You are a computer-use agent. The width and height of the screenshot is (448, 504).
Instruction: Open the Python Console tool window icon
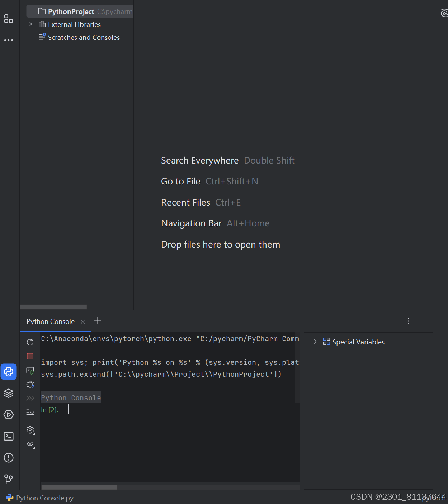pyautogui.click(x=9, y=372)
